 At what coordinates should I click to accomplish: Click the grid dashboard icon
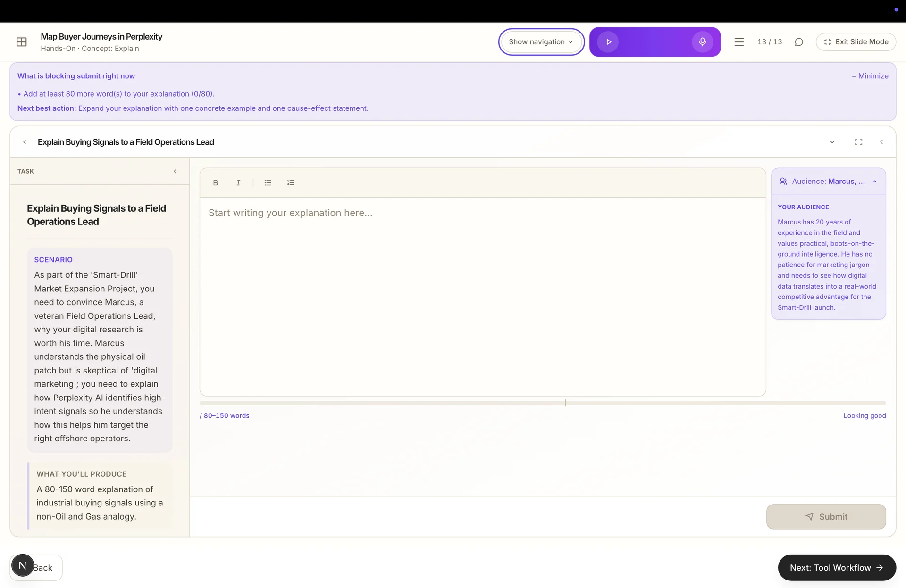[22, 42]
